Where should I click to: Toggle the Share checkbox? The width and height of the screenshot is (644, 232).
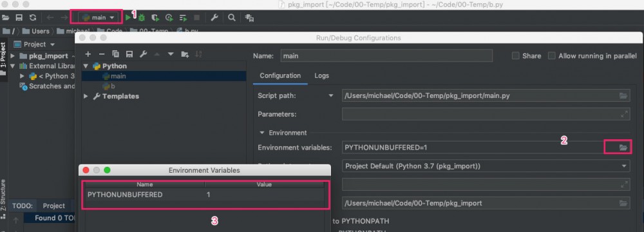click(x=515, y=56)
